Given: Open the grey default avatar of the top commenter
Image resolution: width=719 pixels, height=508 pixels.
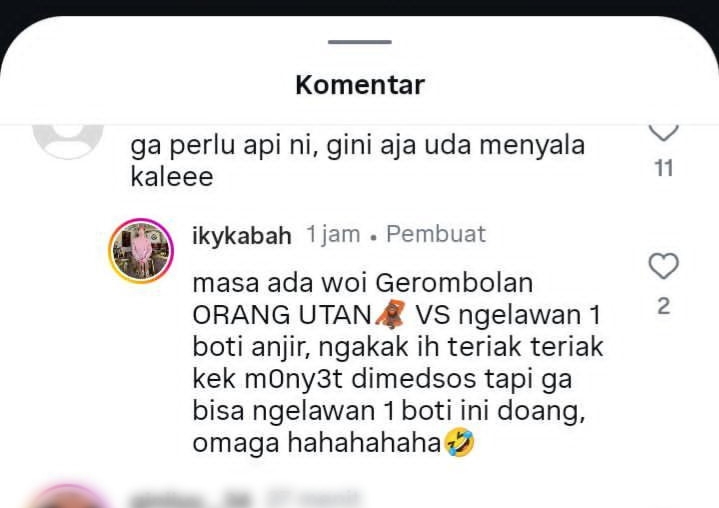Looking at the screenshot, I should (x=68, y=142).
